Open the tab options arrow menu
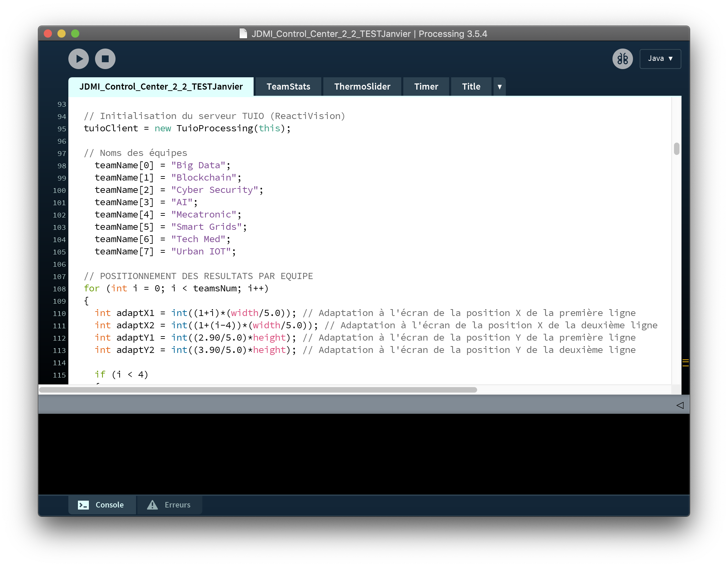The image size is (728, 567). point(499,87)
